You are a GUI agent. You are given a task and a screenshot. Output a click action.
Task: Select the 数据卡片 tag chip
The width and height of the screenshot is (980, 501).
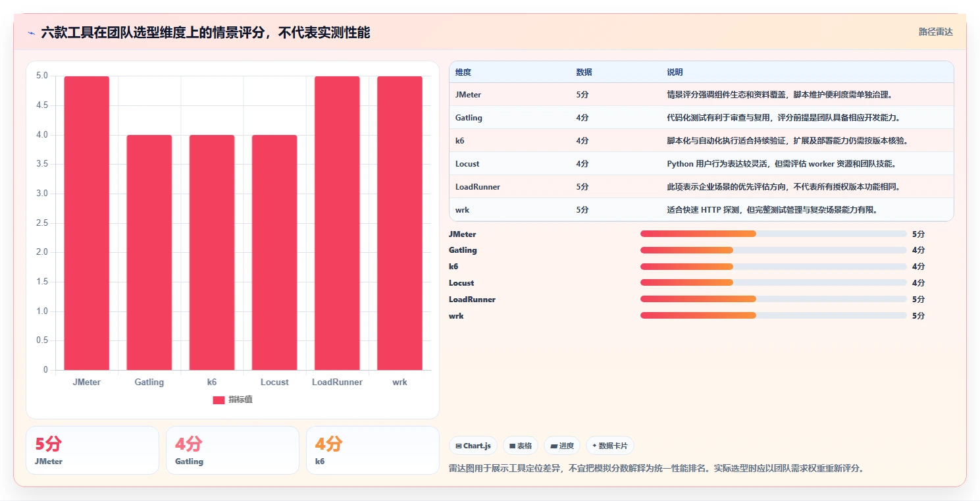point(610,446)
